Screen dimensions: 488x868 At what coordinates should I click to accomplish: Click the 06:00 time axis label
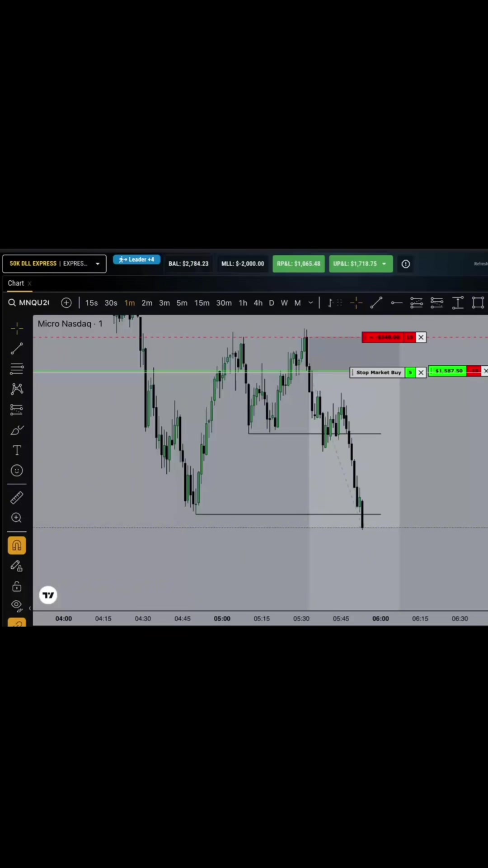(380, 618)
